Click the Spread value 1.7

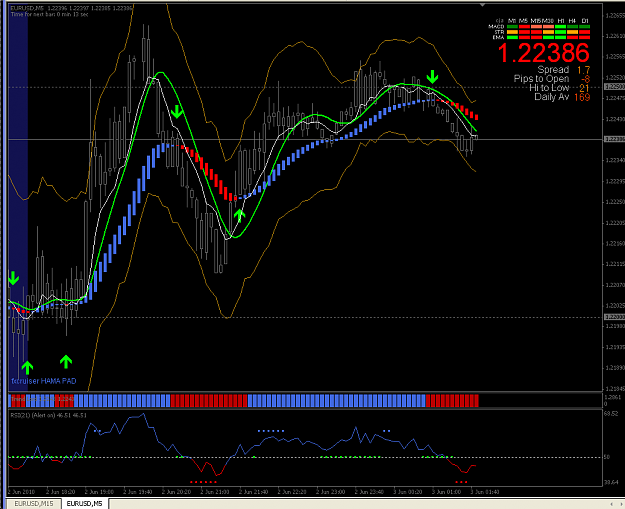(x=583, y=70)
